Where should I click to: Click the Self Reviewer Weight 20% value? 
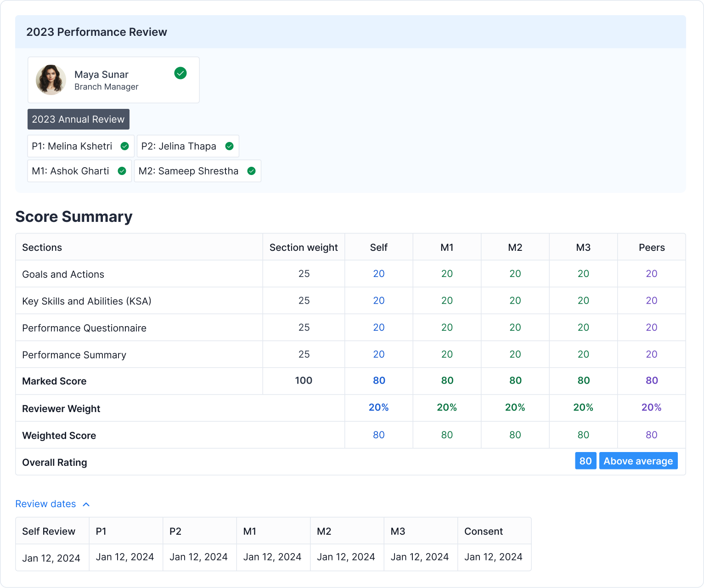point(378,407)
